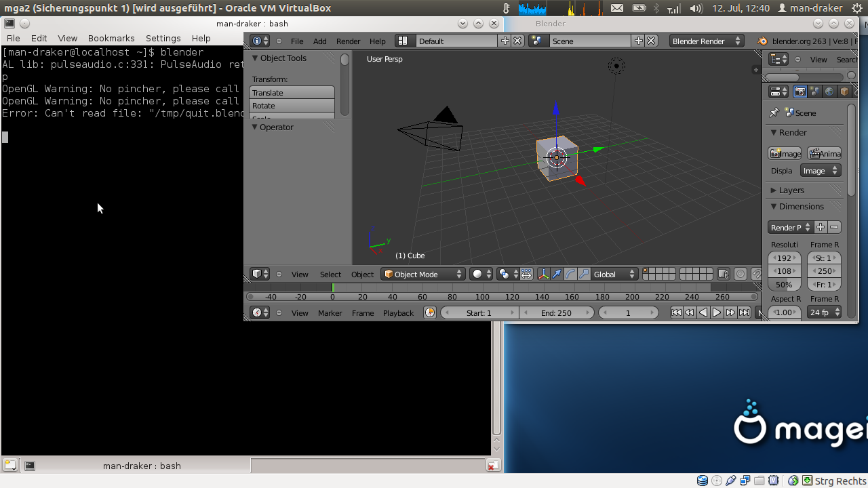This screenshot has height=488, width=868.
Task: Toggle the 3D manipulator axes icon
Action: coord(544,274)
